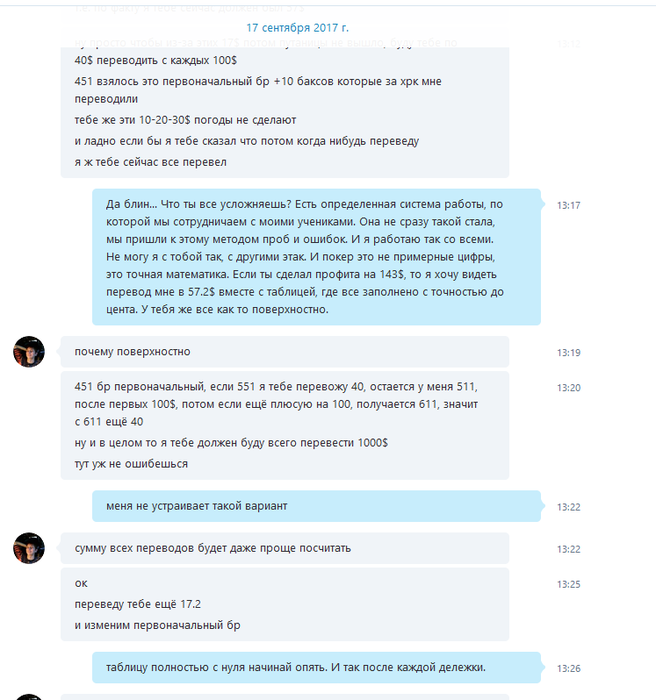Click the message 'меня не устраивает такой вариант'

tap(196, 506)
